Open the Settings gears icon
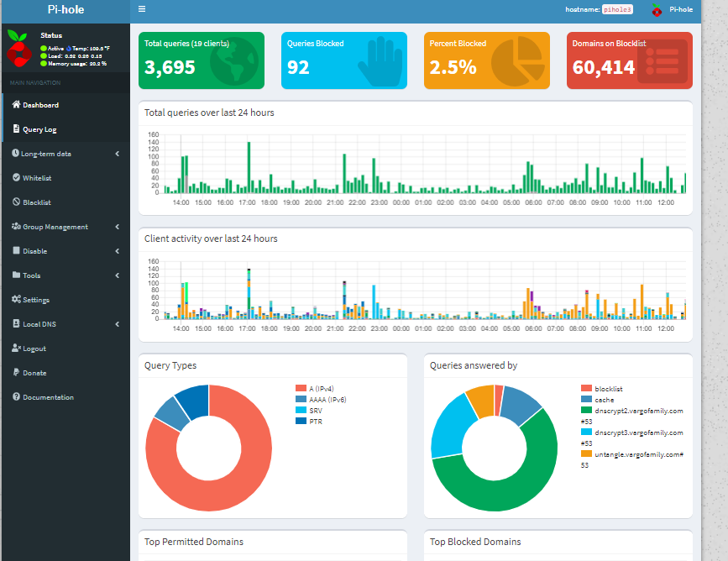Screen dimensions: 728x561 coord(16,299)
